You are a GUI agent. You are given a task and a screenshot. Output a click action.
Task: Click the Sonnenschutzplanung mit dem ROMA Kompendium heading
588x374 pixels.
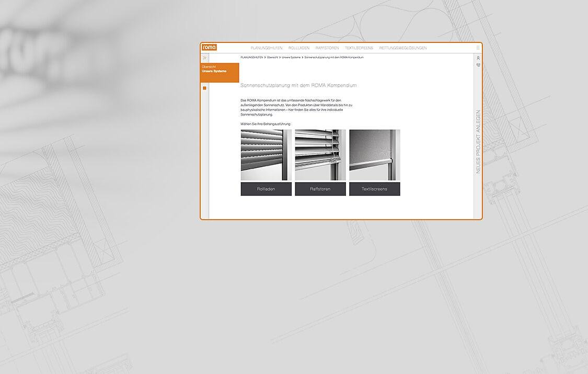pos(298,86)
